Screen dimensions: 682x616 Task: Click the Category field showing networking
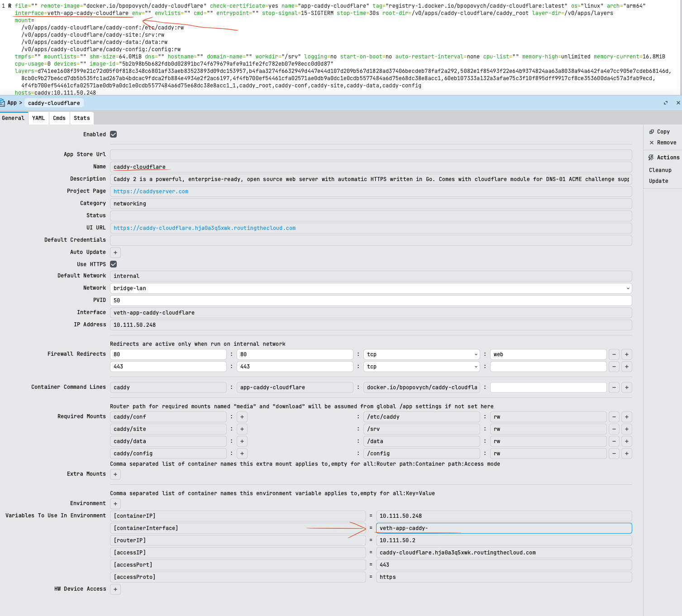click(x=371, y=204)
